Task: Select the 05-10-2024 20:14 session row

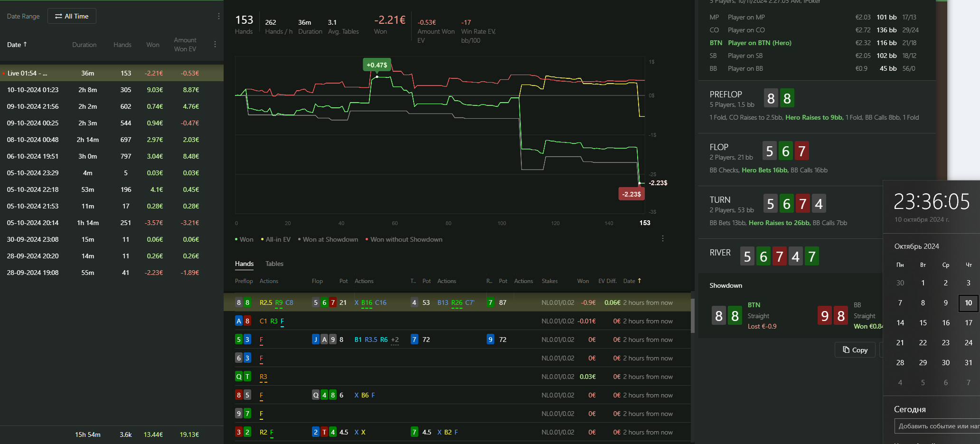Action: point(112,223)
